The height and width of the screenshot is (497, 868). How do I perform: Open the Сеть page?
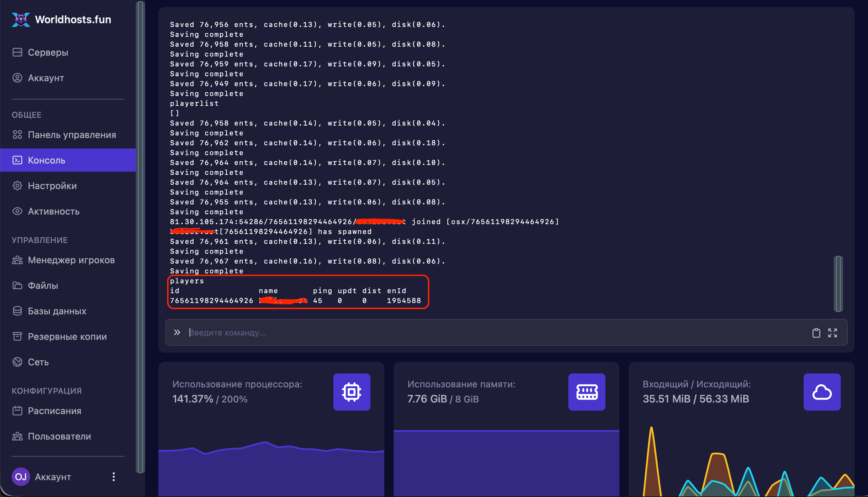point(68,362)
